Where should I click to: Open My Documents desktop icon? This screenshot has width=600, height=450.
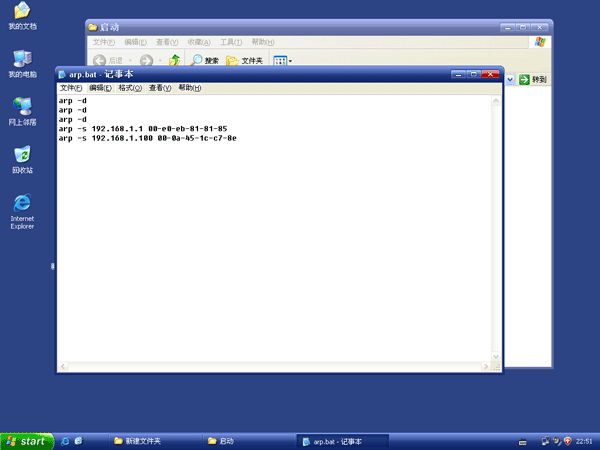coord(22,15)
